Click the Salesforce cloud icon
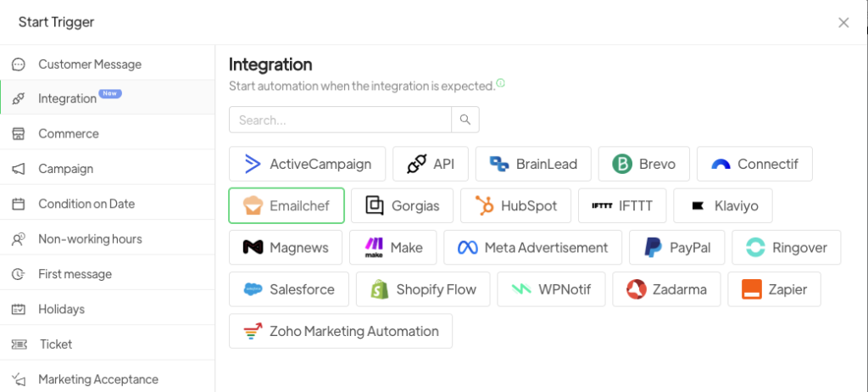 [x=253, y=289]
